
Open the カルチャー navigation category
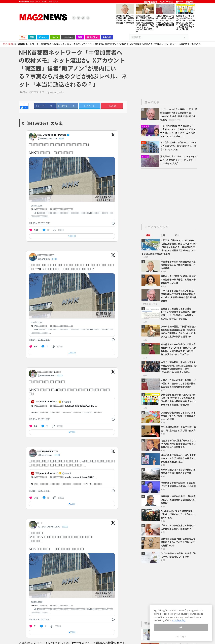click(x=68, y=37)
